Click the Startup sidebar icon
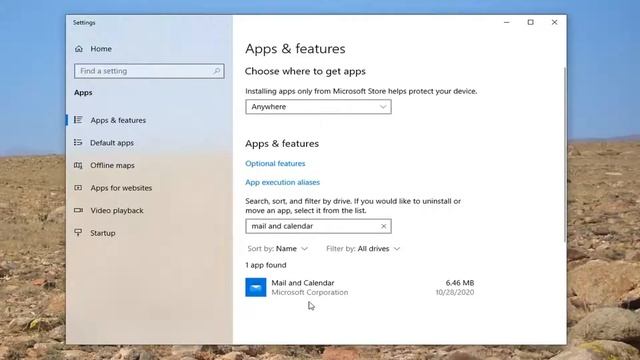Viewport: 640px width, 360px height. point(78,233)
